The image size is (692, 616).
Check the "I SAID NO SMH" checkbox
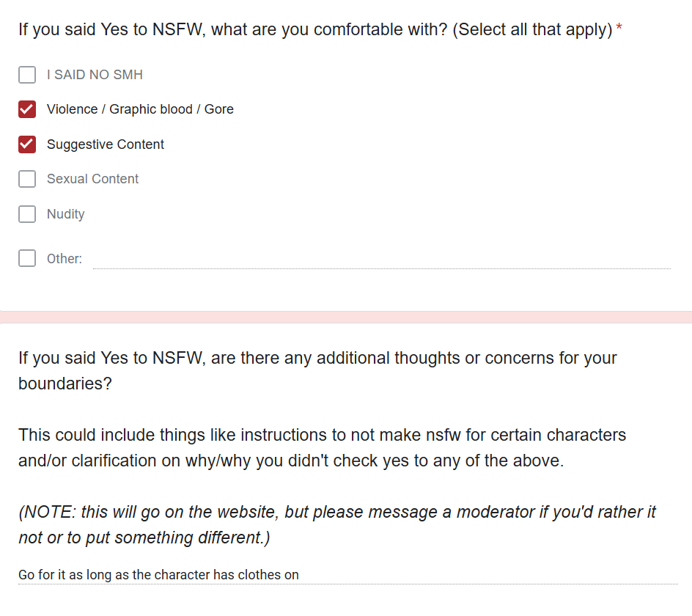(27, 75)
